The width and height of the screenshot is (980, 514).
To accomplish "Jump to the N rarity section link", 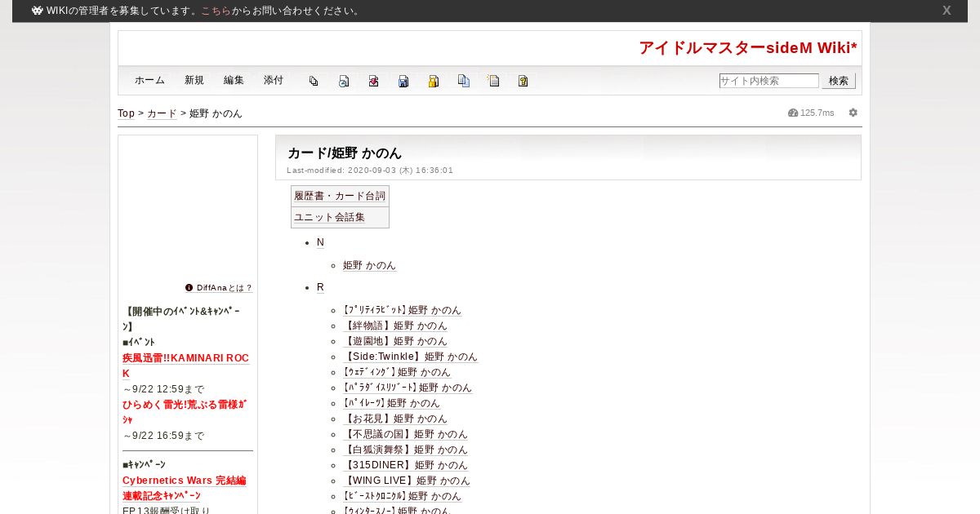I will [320, 242].
